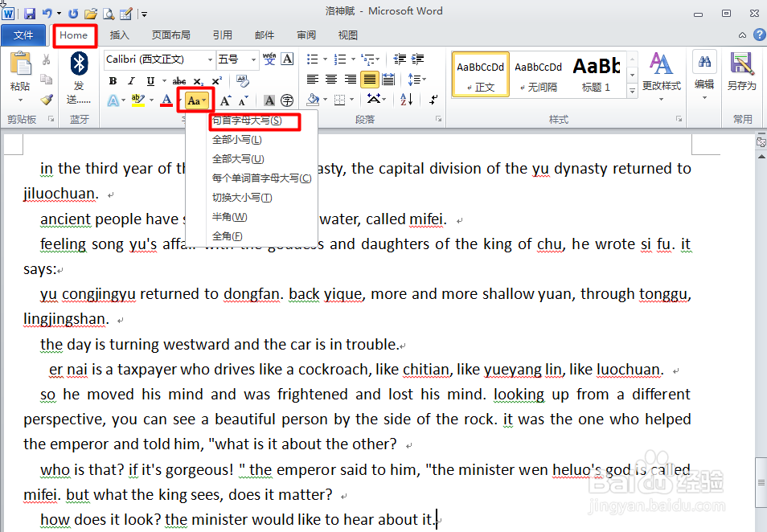Screen dimensions: 767x532
Task: Apply superscript formatting
Action: click(x=217, y=81)
